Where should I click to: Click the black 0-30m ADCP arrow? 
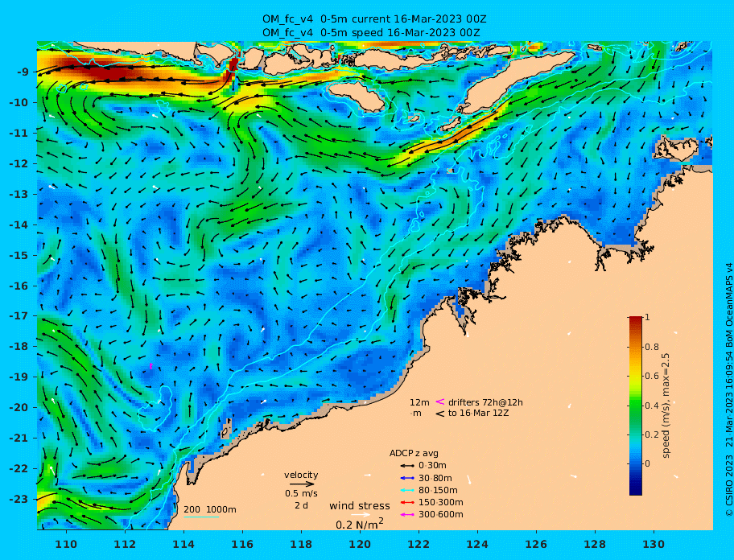407,466
